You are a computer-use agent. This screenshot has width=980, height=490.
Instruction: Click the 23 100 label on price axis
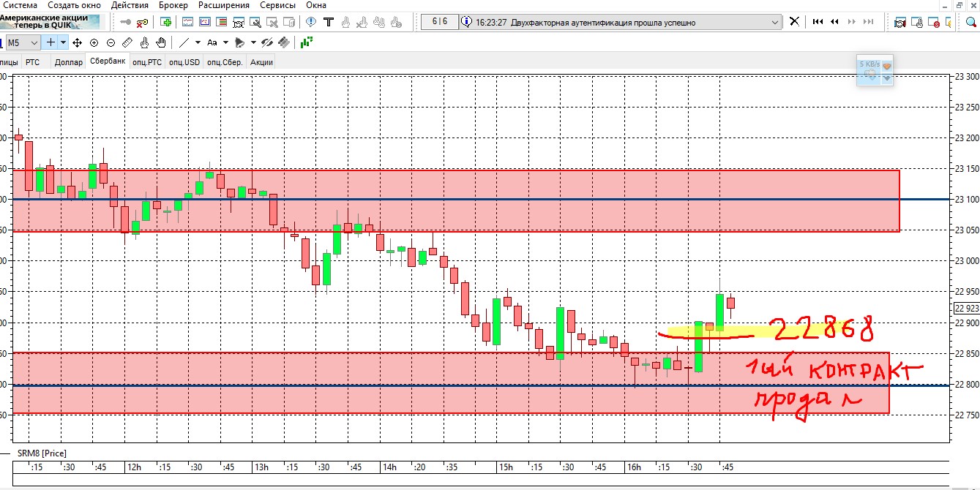[966, 200]
